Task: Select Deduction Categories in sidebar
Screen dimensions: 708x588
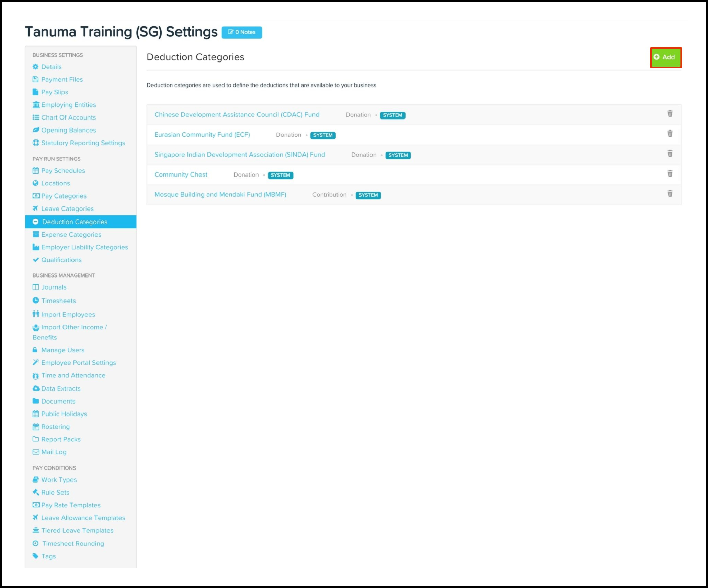Action: [x=75, y=222]
